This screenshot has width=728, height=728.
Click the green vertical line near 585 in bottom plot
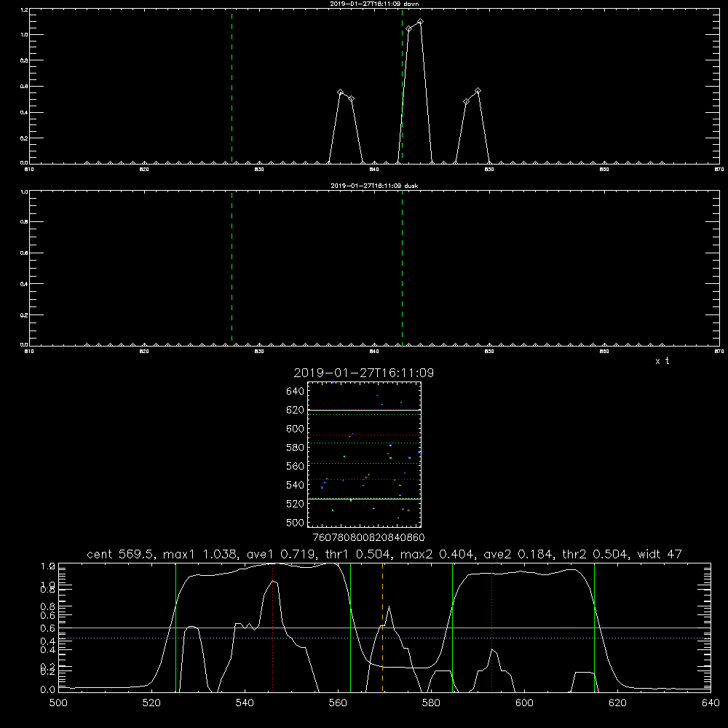[x=452, y=627]
